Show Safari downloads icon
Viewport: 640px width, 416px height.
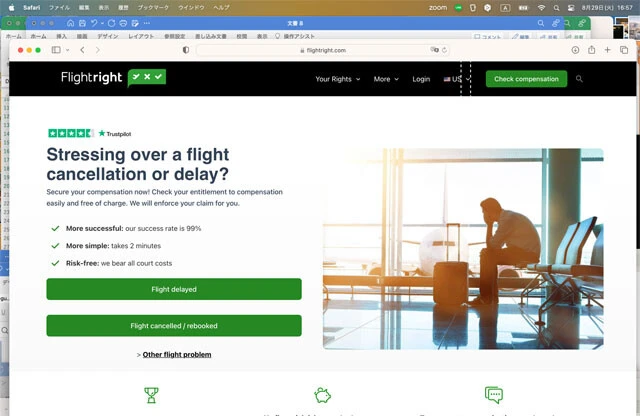tap(575, 50)
